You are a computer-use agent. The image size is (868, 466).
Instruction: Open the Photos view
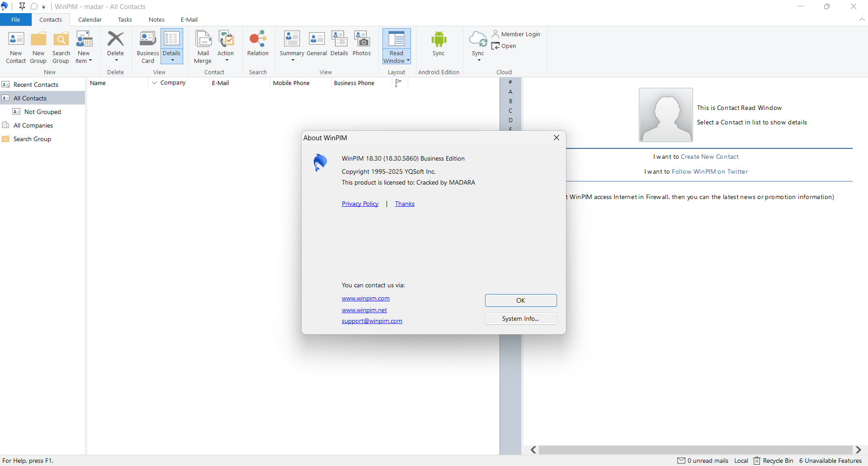[362, 44]
